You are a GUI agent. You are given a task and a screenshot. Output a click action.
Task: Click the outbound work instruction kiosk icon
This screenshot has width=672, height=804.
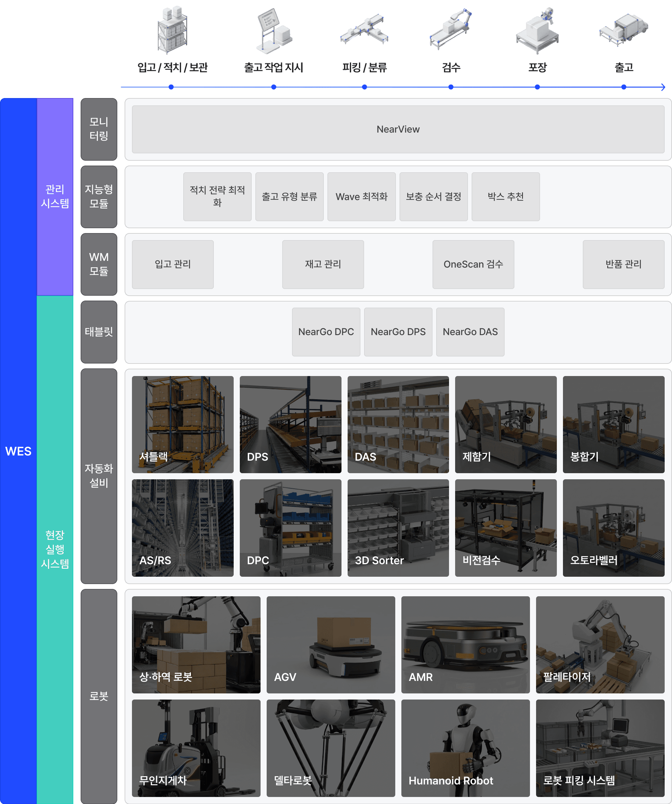[273, 31]
